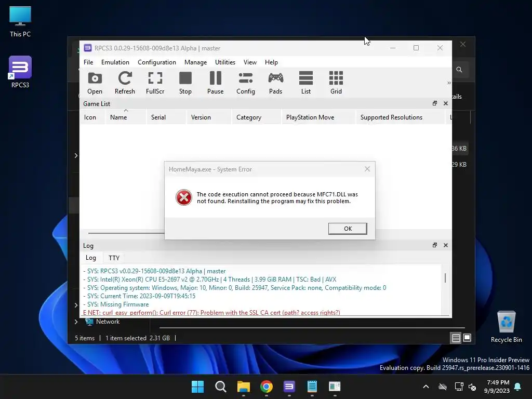The width and height of the screenshot is (532, 399).
Task: Open Google Chrome from the taskbar
Action: pos(267,387)
